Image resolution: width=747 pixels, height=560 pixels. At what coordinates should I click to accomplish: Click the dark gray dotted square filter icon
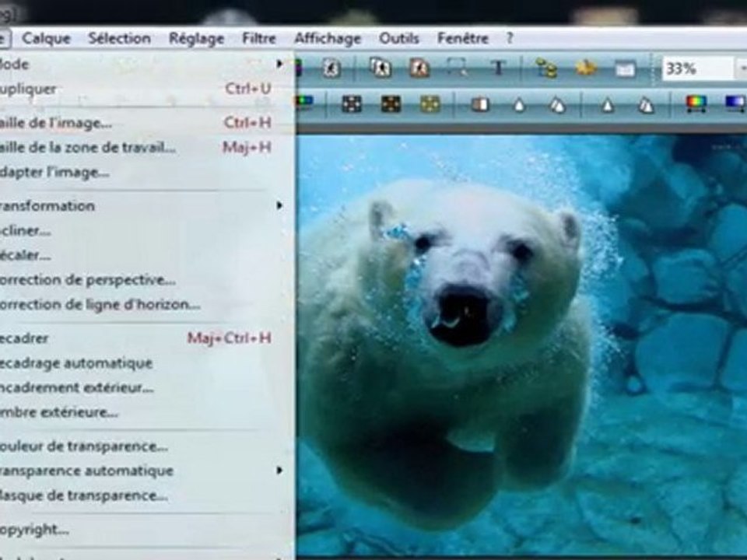(352, 103)
